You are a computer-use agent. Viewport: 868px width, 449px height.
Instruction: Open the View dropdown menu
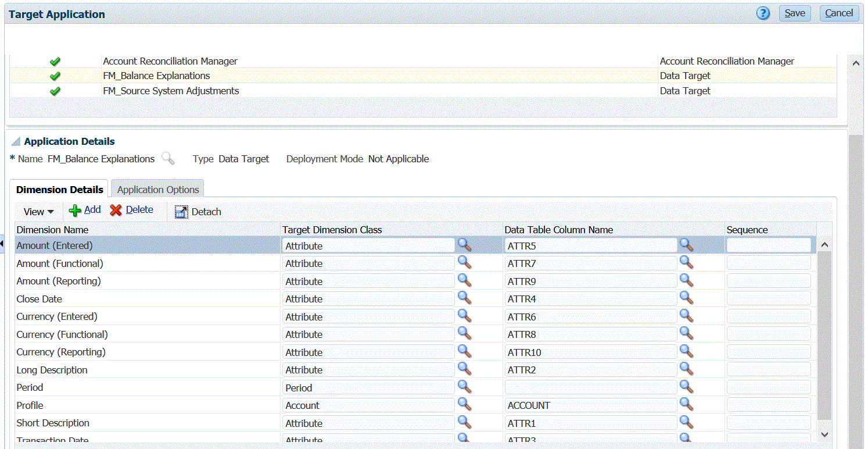click(x=39, y=212)
